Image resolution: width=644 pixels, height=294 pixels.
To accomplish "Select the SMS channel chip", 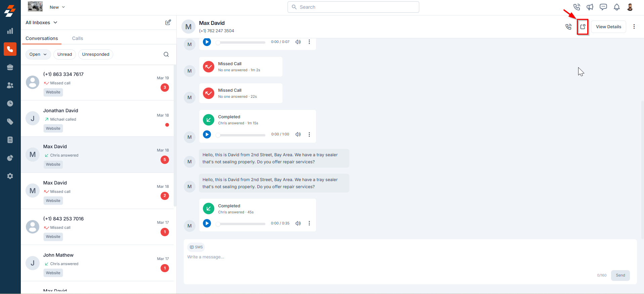I will point(196,247).
